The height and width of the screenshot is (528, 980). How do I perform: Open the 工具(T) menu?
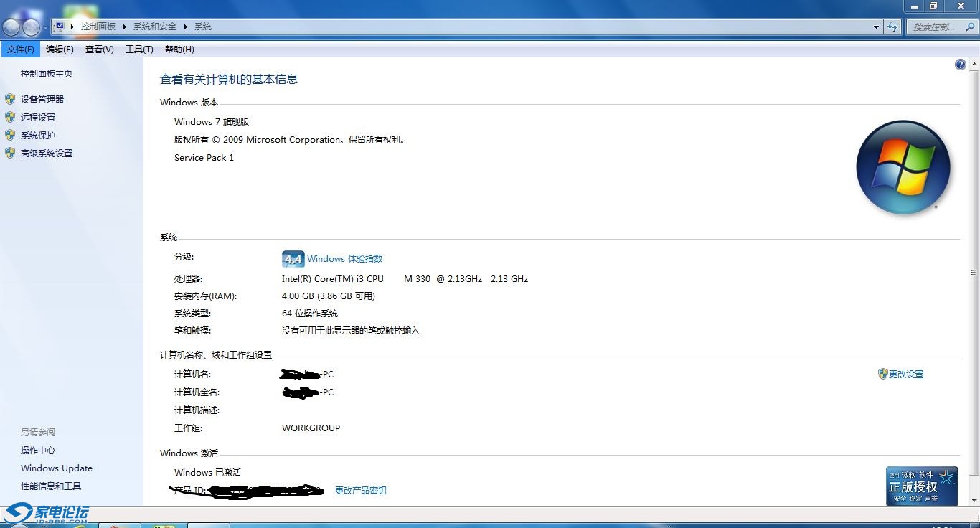coord(139,49)
